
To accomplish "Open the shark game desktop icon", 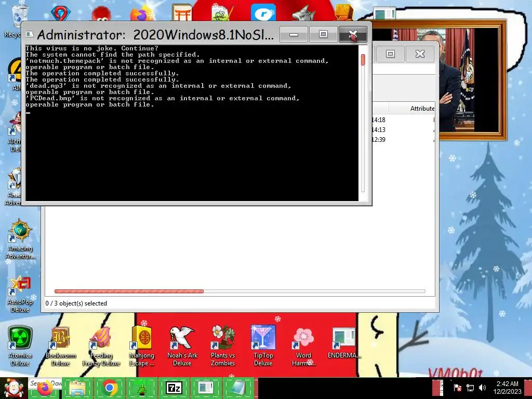I will 303,12.
